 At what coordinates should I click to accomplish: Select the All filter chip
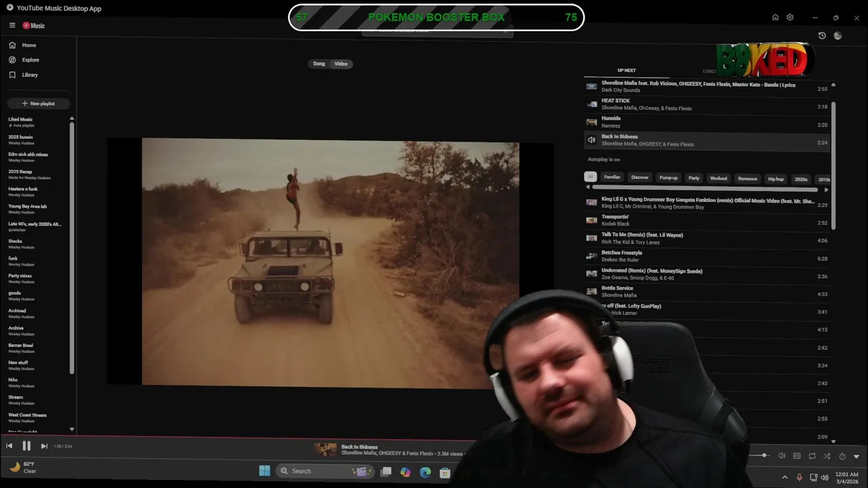click(590, 178)
